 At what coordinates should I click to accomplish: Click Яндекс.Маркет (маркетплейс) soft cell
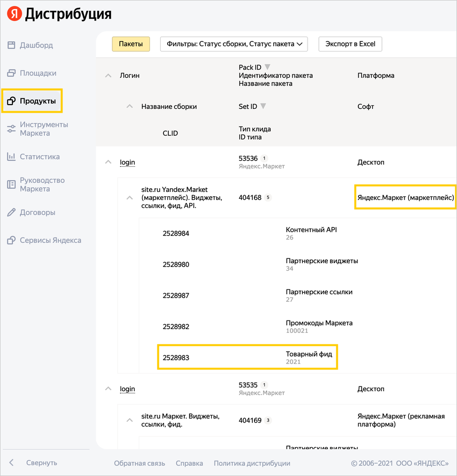coord(406,198)
